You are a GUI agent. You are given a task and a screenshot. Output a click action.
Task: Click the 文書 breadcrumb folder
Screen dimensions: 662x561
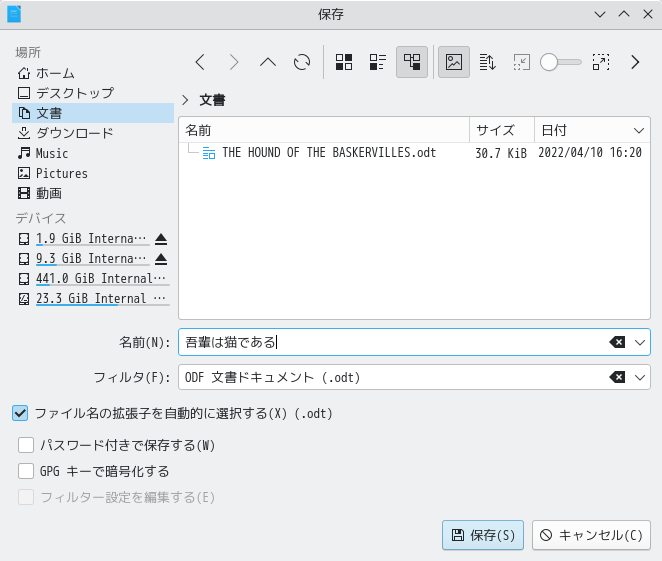pos(212,100)
